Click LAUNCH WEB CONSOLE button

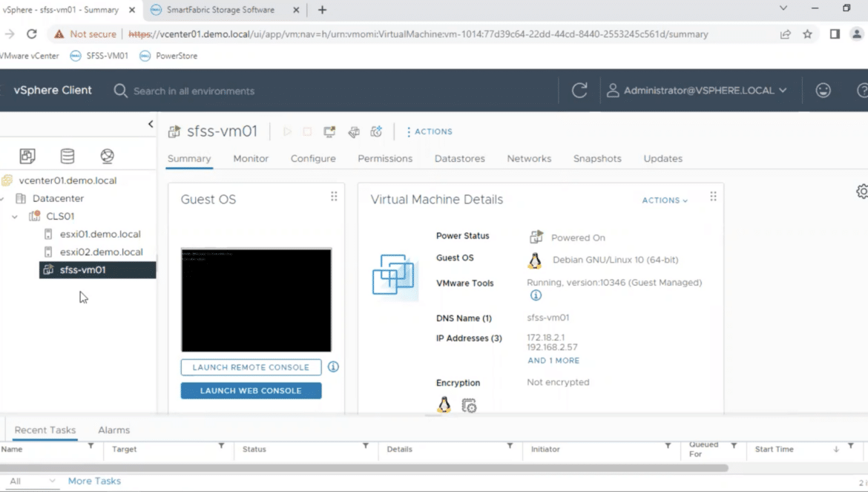point(251,391)
